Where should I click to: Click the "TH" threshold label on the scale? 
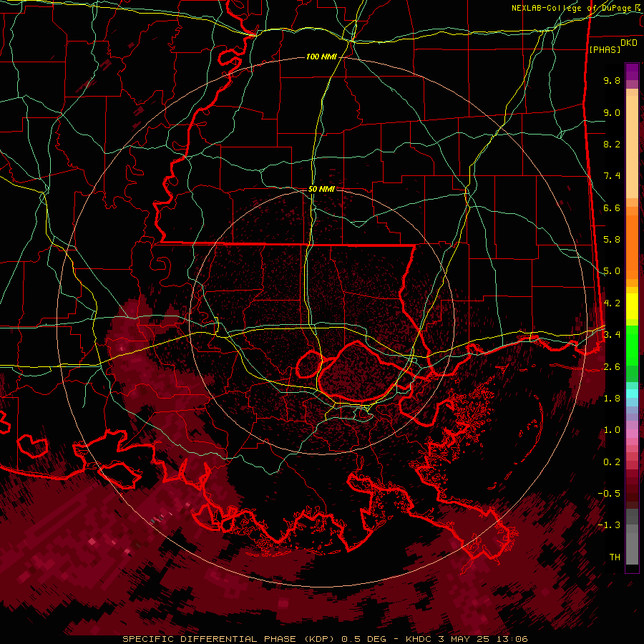615,557
